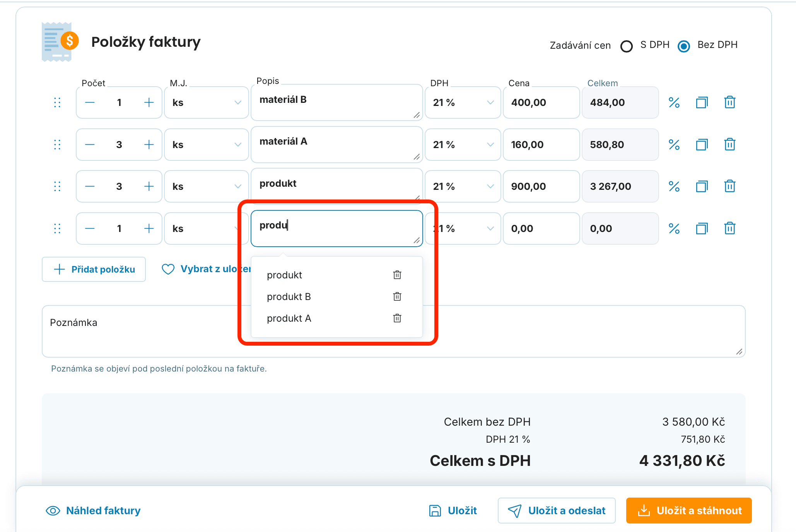Duplicate the last row priced 0,00
The image size is (796, 532).
[702, 228]
